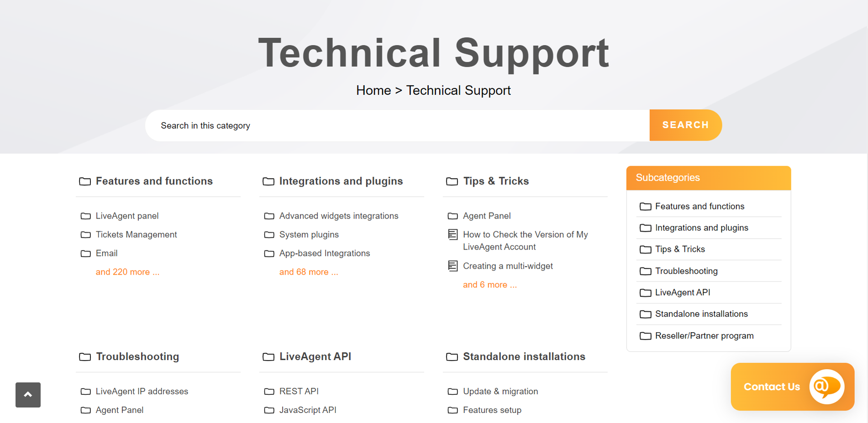Click the folder icon next to LiveAgent API heading
This screenshot has height=423, width=868.
268,357
